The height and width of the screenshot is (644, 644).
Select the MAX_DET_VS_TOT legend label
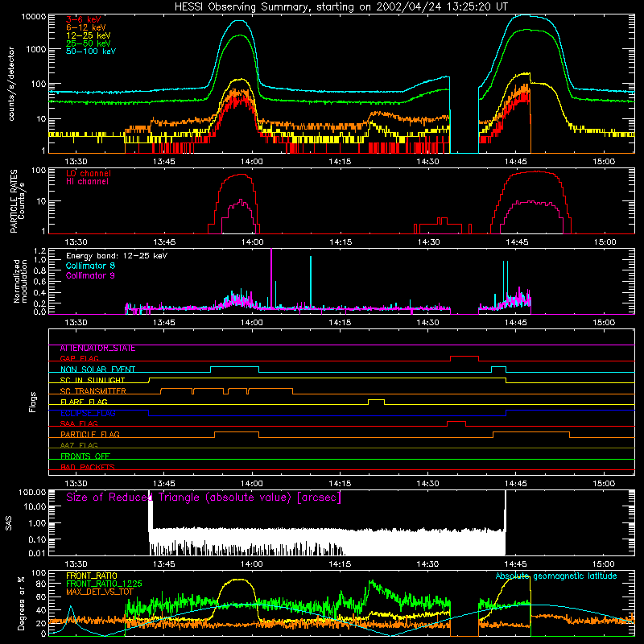100,592
